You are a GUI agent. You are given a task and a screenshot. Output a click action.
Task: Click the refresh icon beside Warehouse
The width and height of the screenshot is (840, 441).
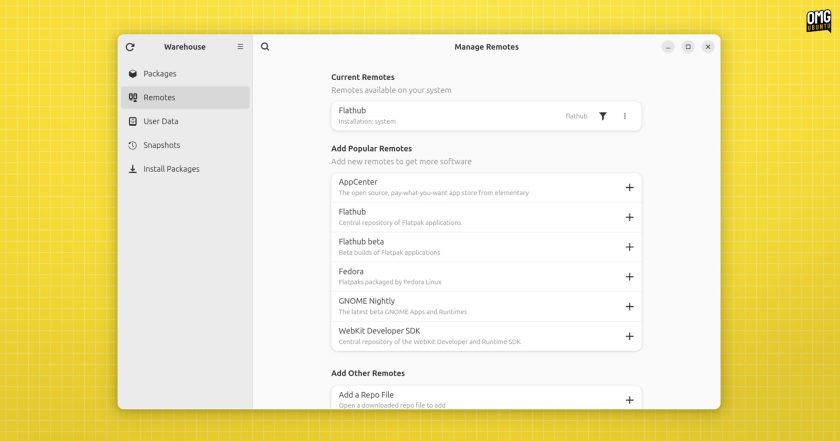pos(130,47)
